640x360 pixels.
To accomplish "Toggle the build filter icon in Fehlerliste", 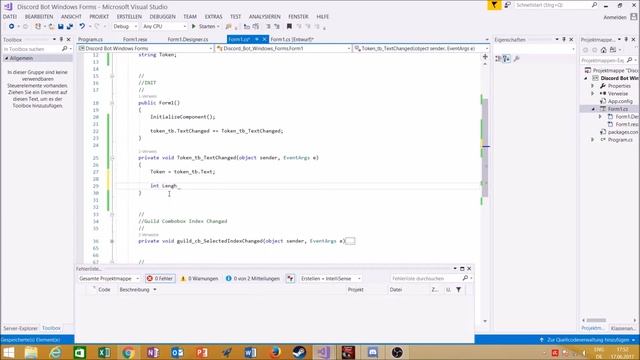I will (x=290, y=278).
